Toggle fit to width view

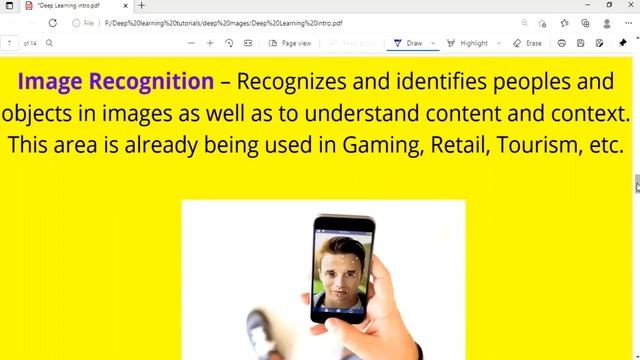coord(248,43)
